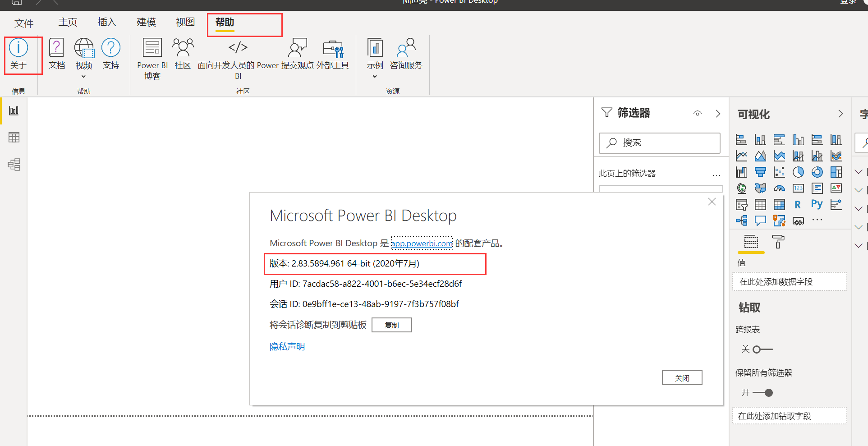Image resolution: width=868 pixels, height=446 pixels.
Task: Click the Consulting services (咨询服务) icon
Action: pyautogui.click(x=406, y=47)
